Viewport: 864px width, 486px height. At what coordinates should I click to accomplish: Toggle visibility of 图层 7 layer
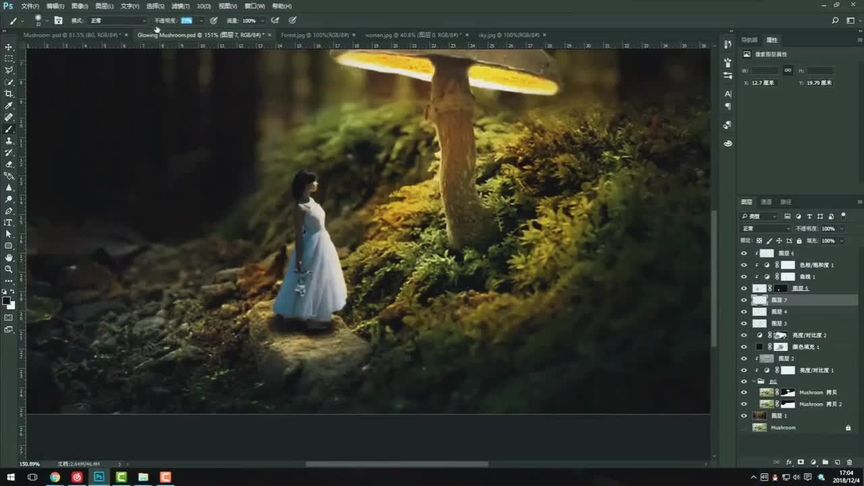[x=744, y=300]
